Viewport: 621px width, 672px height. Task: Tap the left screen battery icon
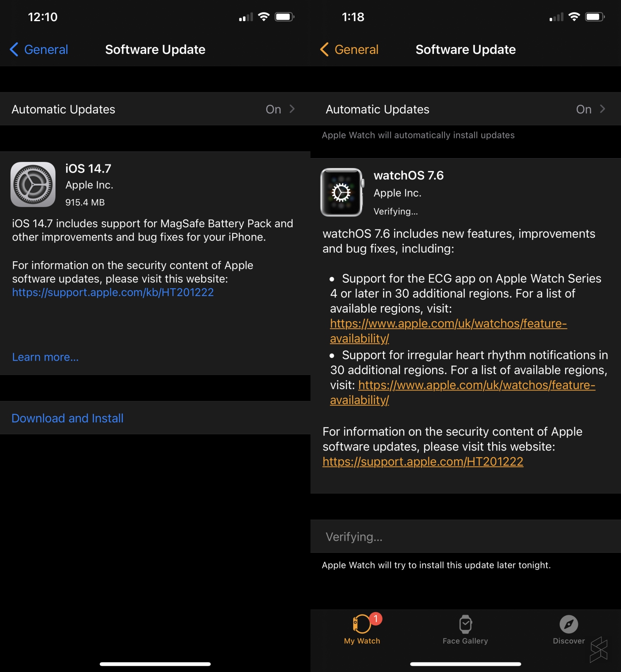pos(285,17)
